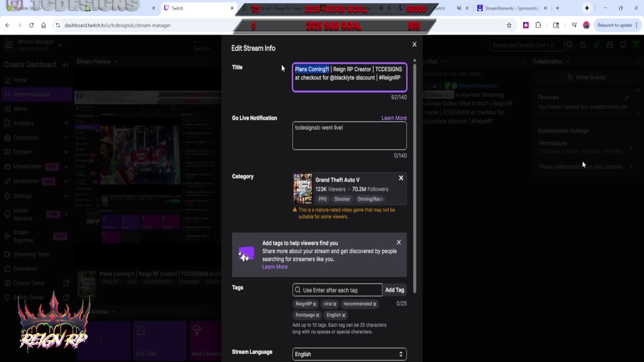
Task: Reload the current page
Action: point(31,25)
